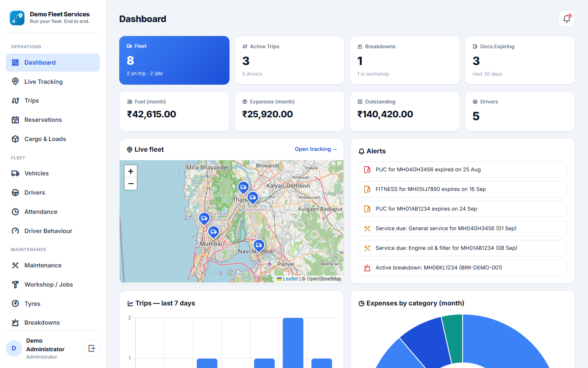Zoom in on the live fleet map

click(x=131, y=171)
